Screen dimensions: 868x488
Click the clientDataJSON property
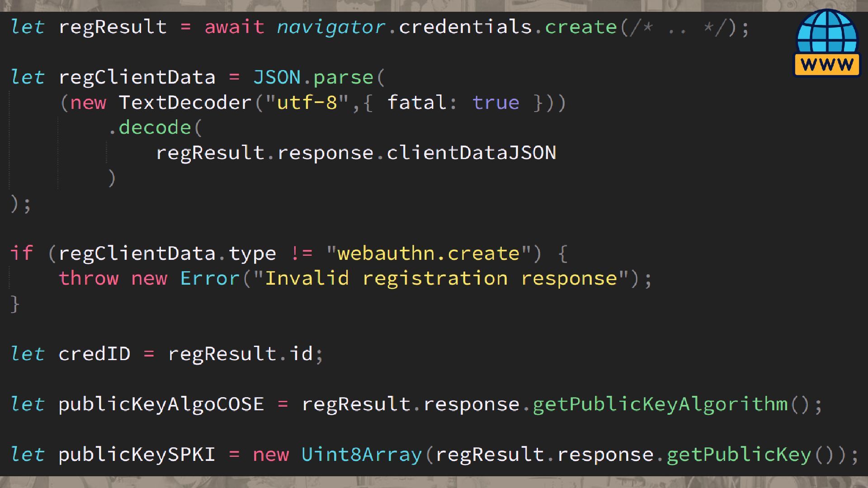click(x=471, y=153)
